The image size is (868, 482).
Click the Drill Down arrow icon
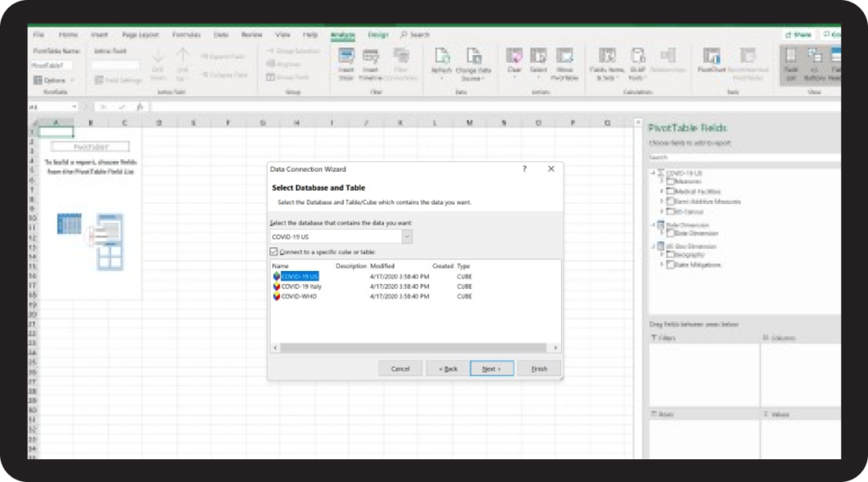(158, 57)
